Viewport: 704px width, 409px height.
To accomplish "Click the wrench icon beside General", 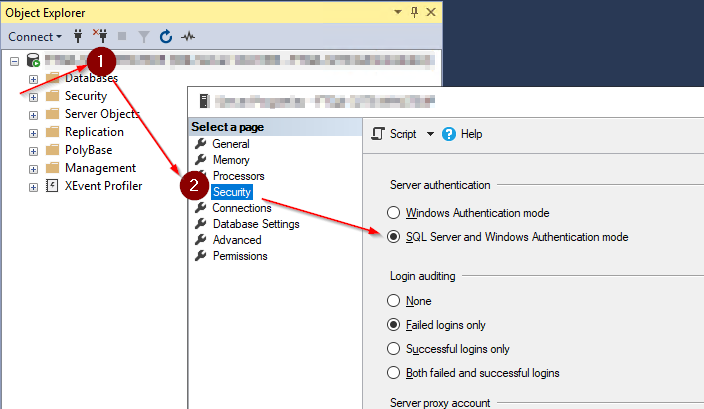I will (x=201, y=143).
